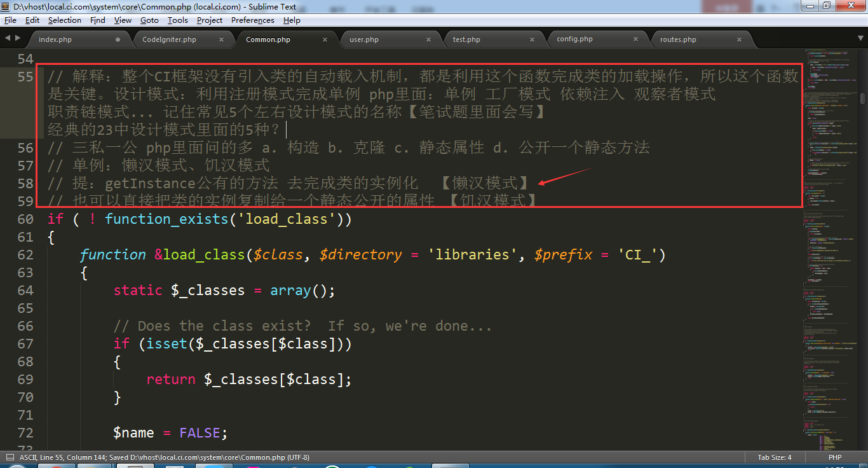Click the unsaved dot on index.php tab
The width and height of the screenshot is (868, 468).
[x=118, y=39]
